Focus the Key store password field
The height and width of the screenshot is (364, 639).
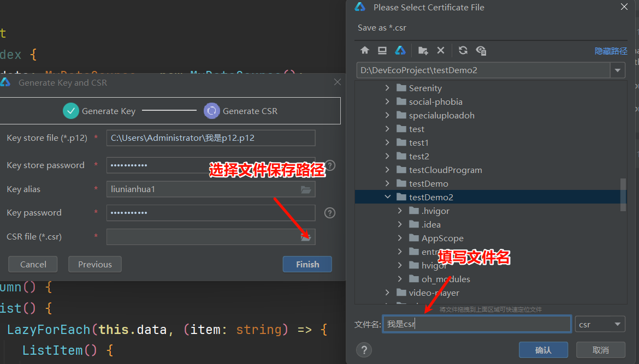(x=211, y=165)
